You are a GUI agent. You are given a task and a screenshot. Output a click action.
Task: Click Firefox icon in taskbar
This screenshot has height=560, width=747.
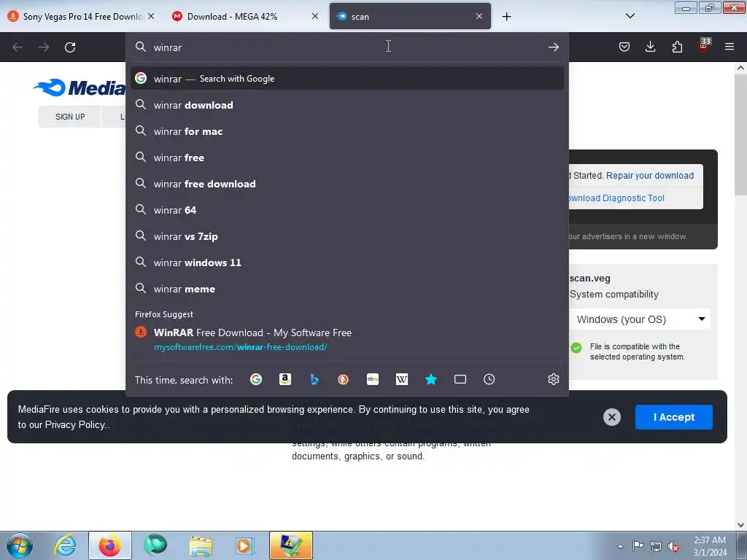pos(109,545)
